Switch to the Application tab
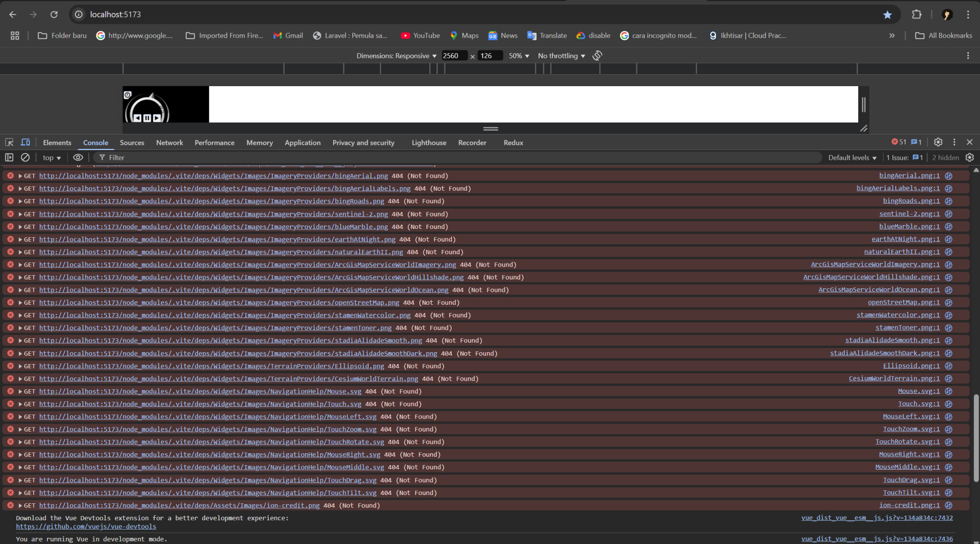This screenshot has width=980, height=544. [x=303, y=142]
